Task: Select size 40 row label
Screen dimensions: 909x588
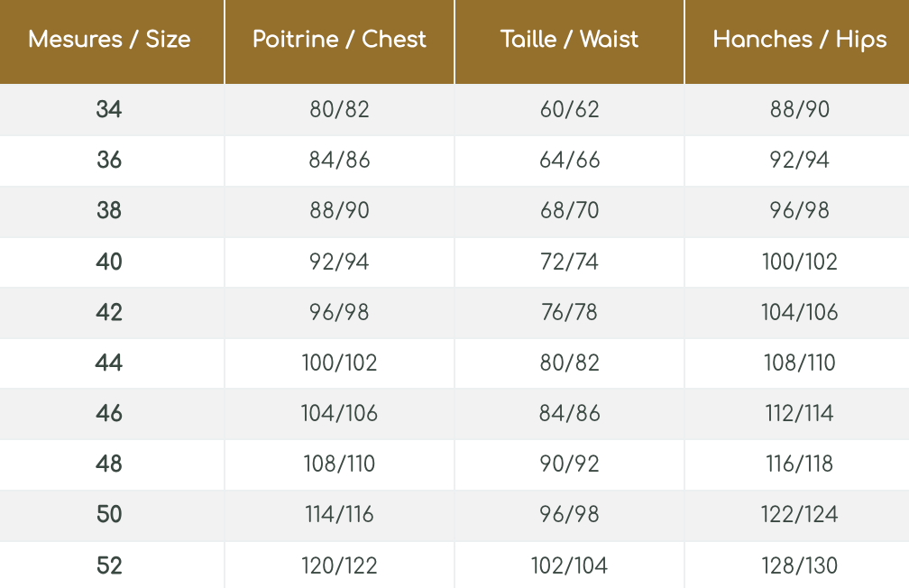Action: tap(109, 262)
